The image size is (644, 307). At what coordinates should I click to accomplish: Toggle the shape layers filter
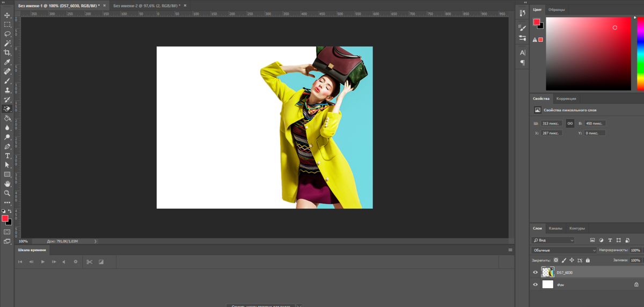[x=619, y=240]
